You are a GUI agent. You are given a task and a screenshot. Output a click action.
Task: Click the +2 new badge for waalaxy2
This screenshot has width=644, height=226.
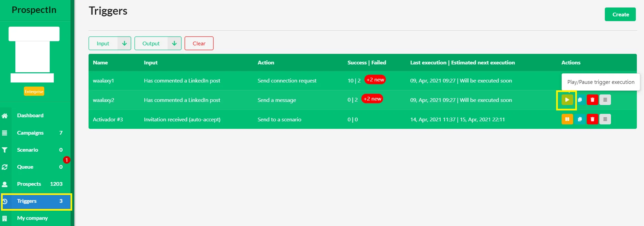(372, 99)
